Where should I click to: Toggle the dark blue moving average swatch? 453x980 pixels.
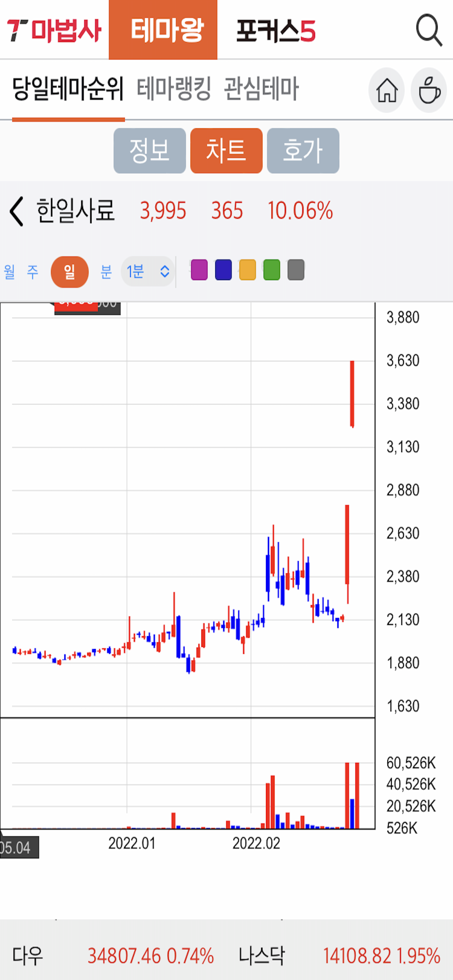point(224,270)
